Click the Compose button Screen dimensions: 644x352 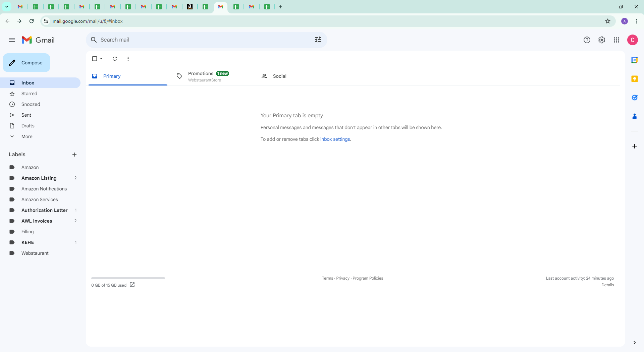(26, 63)
